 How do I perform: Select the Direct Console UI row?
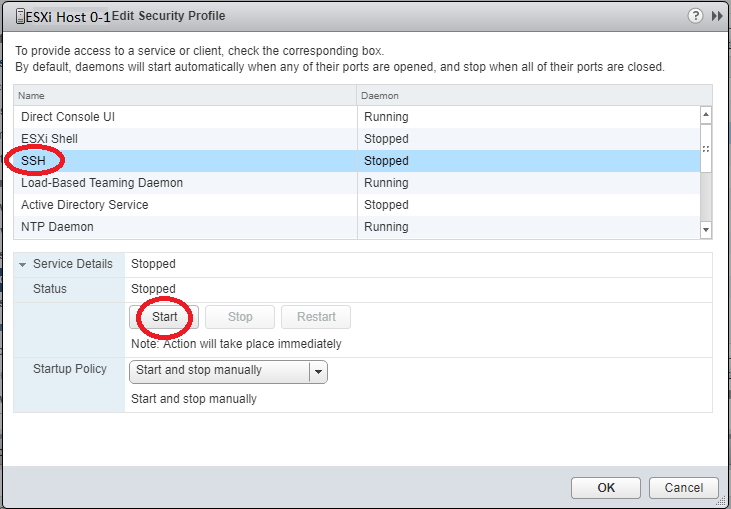click(x=357, y=117)
